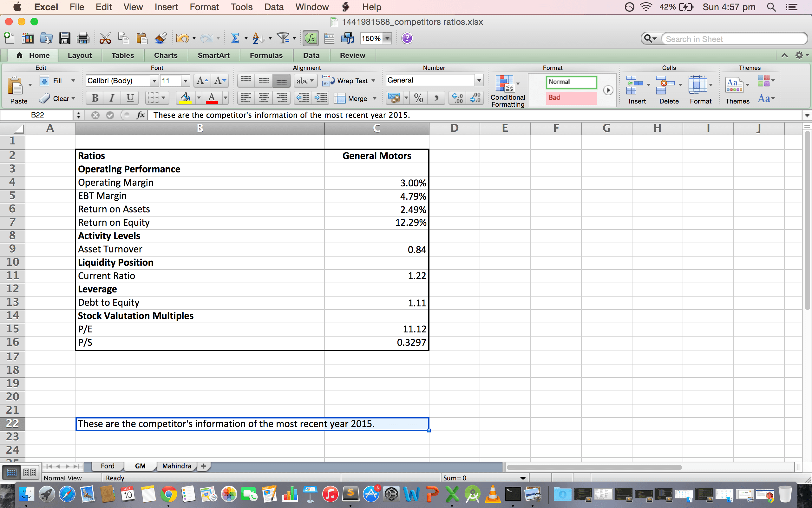Toggle Italic formatting

pyautogui.click(x=112, y=98)
